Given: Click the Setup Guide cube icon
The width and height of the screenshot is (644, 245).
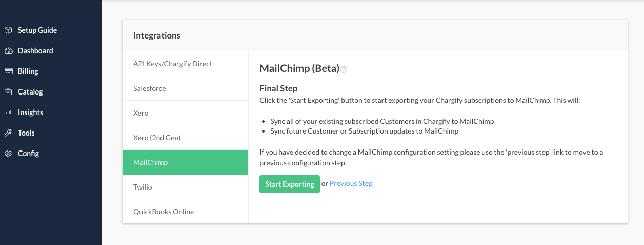Looking at the screenshot, I should (x=8, y=30).
